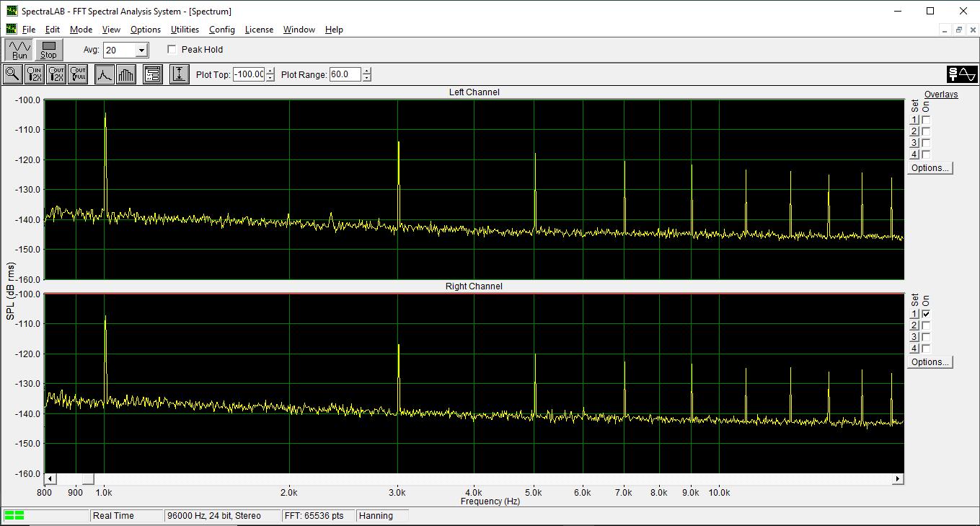The height and width of the screenshot is (526, 980).
Task: Click the Real Time status entry
Action: [126, 516]
